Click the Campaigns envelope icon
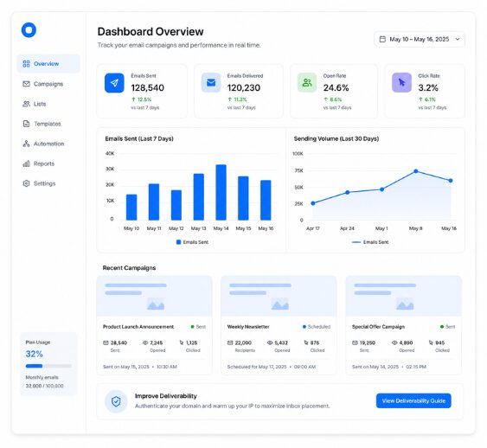The width and height of the screenshot is (487, 448). (27, 84)
